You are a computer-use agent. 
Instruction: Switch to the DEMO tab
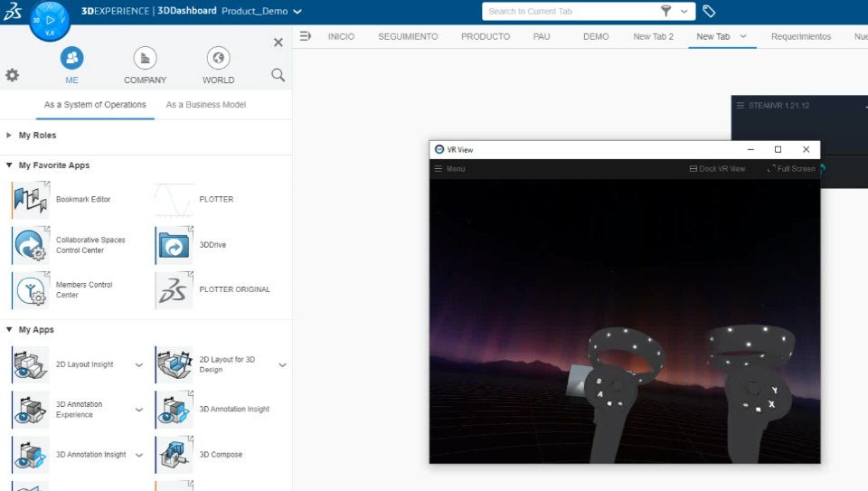pyautogui.click(x=596, y=36)
